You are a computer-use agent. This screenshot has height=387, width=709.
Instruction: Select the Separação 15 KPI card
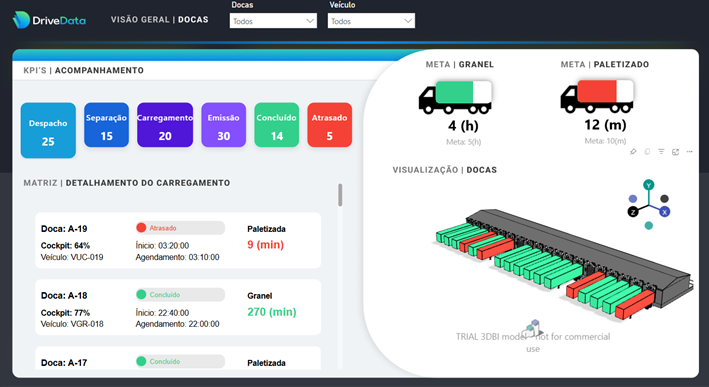point(106,125)
